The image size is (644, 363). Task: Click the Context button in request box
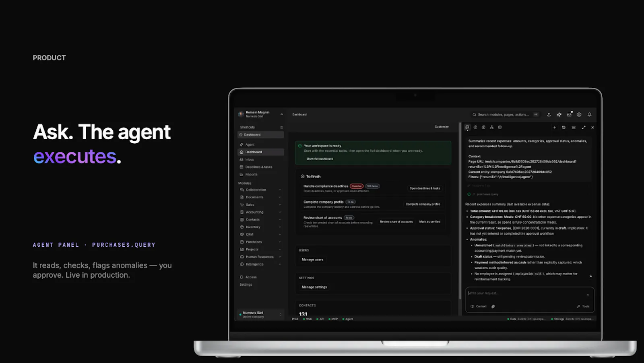click(x=479, y=306)
